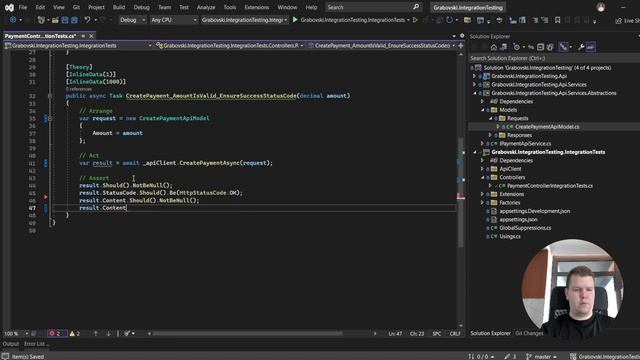Click the Open File toolbar icon
Screen dimensions: 640x360
tap(55, 20)
